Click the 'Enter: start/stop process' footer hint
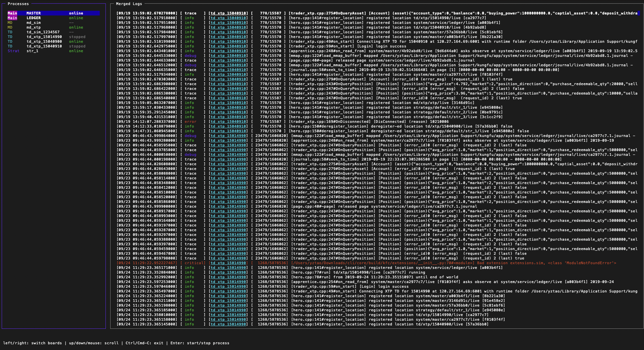The image size is (644, 350). pyautogui.click(x=200, y=343)
